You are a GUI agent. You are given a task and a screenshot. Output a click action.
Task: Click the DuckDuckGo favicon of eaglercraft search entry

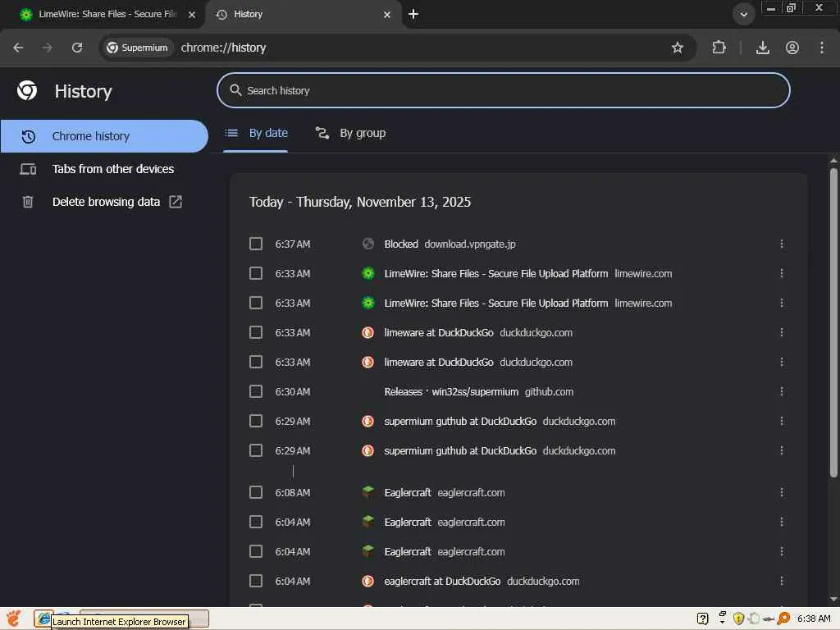[x=368, y=581]
